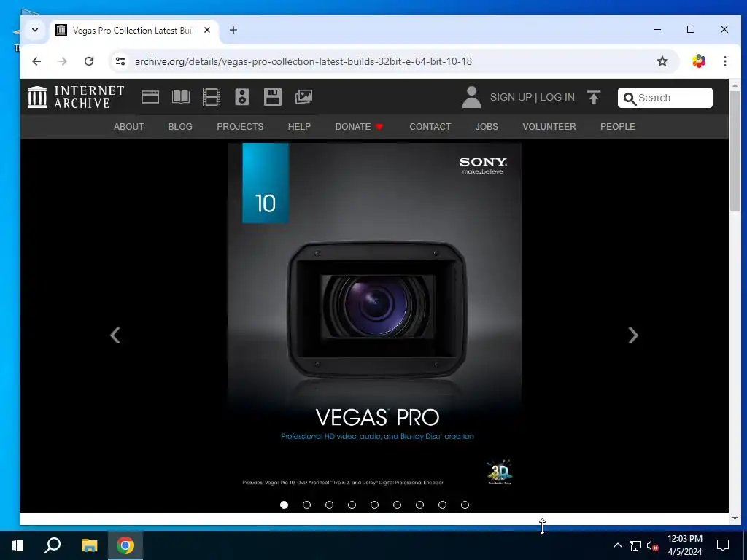Go back with browser back arrow
This screenshot has width=747, height=560.
36,61
